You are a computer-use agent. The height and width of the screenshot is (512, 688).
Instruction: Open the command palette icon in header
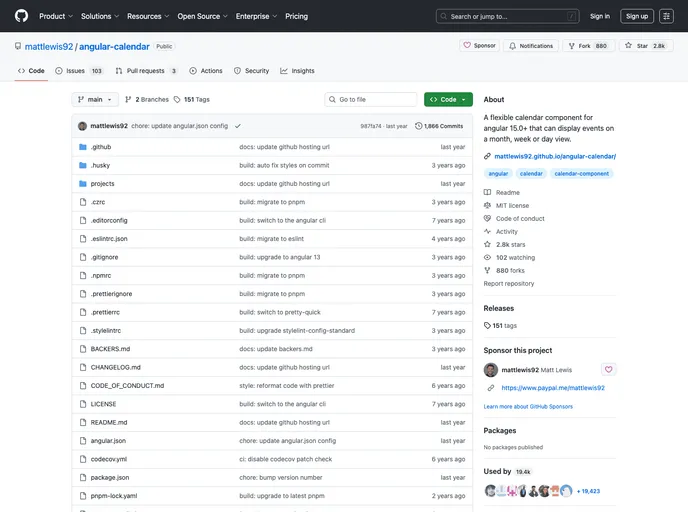click(666, 16)
